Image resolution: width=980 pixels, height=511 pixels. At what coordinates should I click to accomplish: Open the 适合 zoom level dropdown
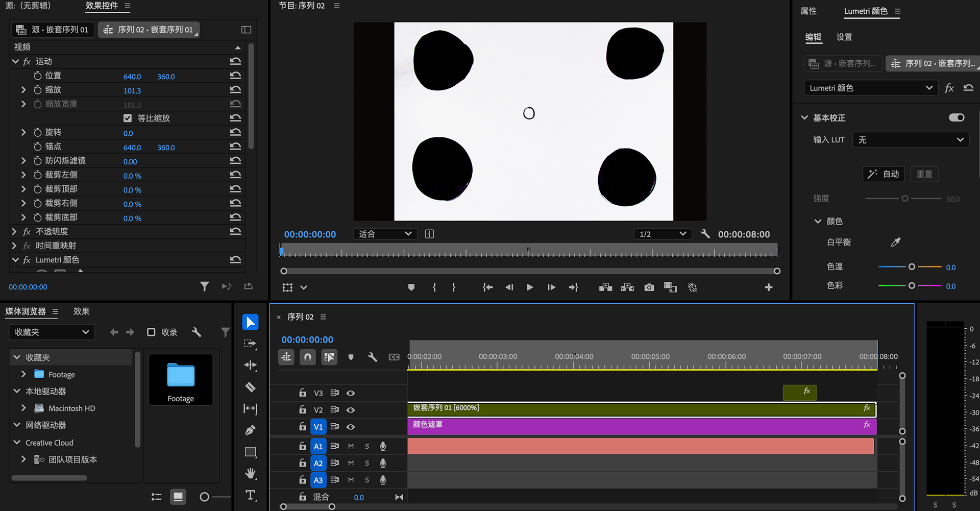point(385,234)
